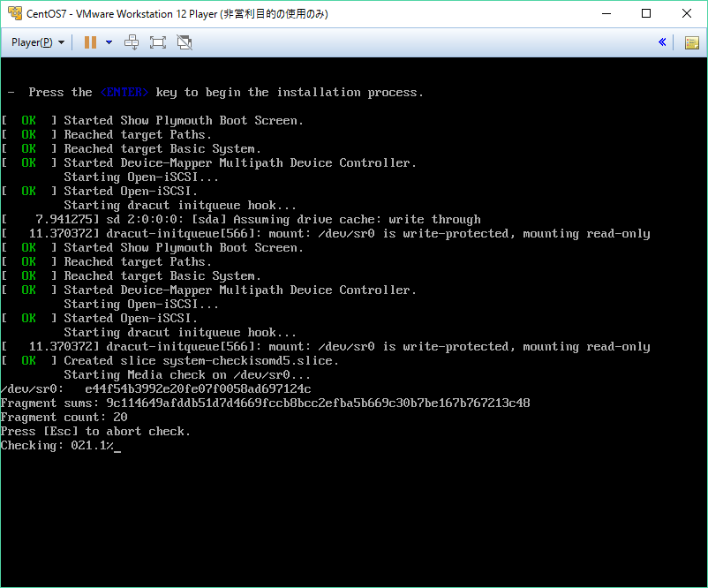Expand the power options dropdown arrow
Screen dimensions: 708x588
(x=109, y=42)
